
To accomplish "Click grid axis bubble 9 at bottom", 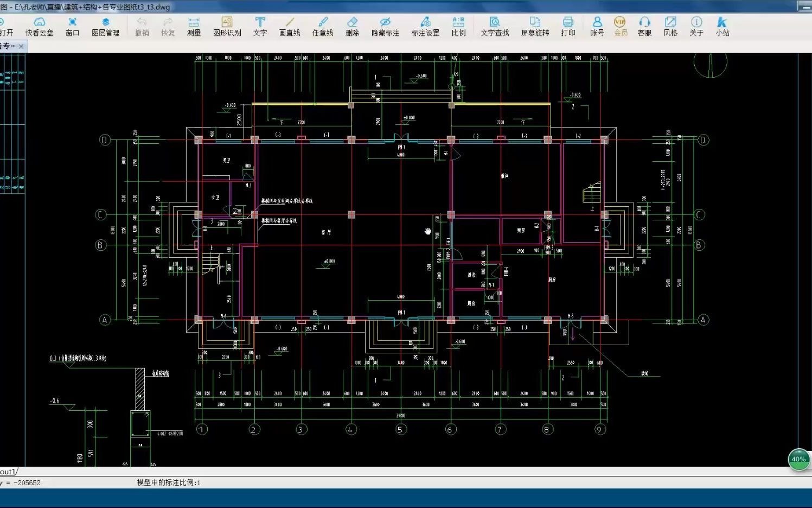I will tap(599, 429).
